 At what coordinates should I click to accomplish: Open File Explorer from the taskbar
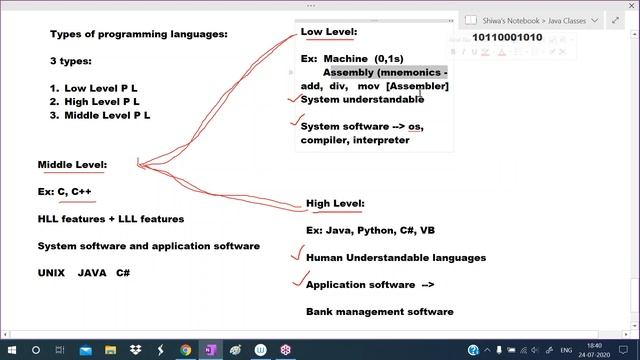(110, 350)
